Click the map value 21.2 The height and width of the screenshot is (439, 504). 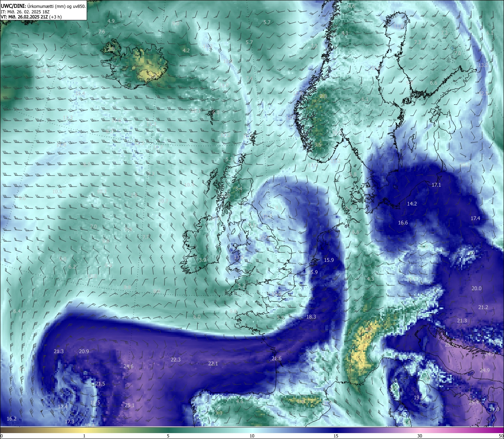point(483,307)
